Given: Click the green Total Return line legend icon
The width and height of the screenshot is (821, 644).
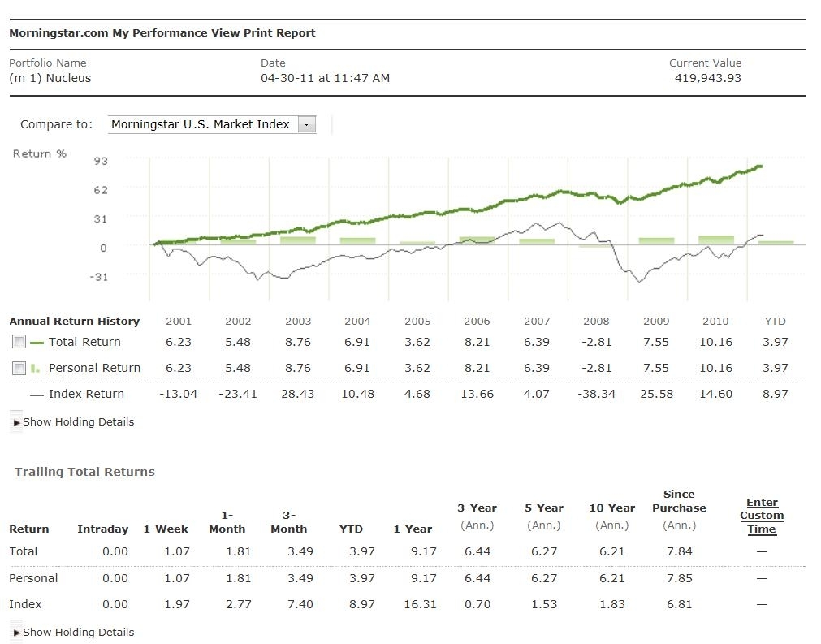Looking at the screenshot, I should click(37, 343).
